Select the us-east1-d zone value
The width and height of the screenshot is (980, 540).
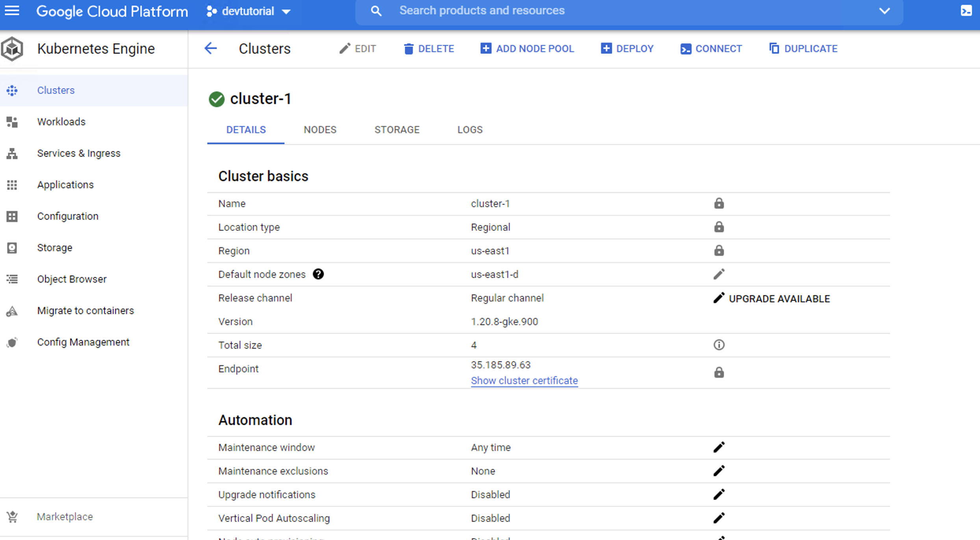pos(495,274)
